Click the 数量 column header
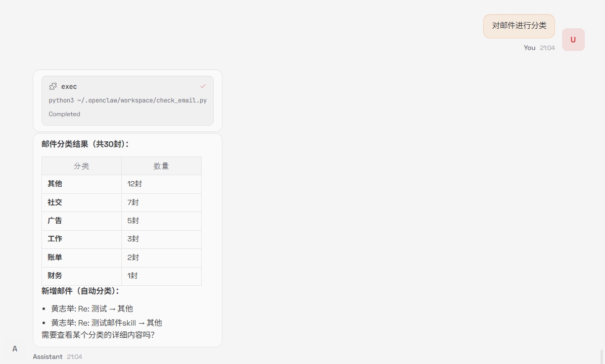This screenshot has width=605, height=364. pyautogui.click(x=161, y=166)
